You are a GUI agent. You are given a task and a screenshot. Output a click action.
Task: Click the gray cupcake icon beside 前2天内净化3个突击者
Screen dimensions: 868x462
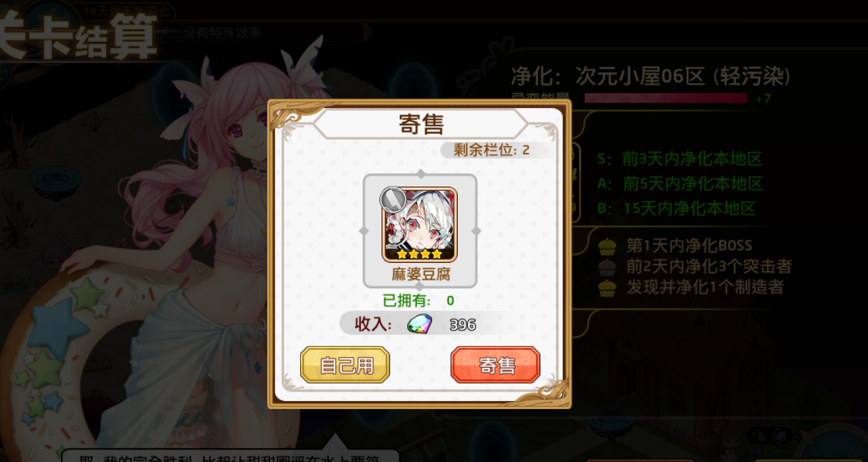[608, 267]
